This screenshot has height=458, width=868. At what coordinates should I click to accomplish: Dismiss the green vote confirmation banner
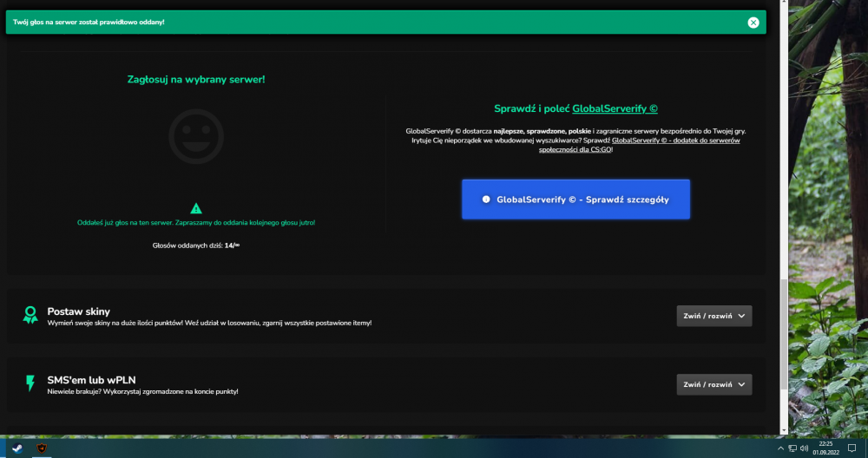753,23
